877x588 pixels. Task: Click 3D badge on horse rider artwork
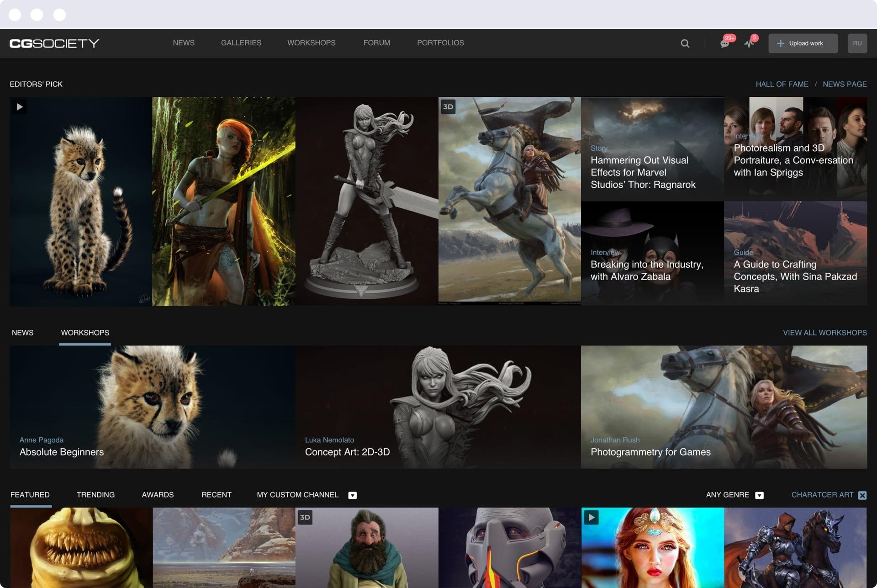(448, 107)
